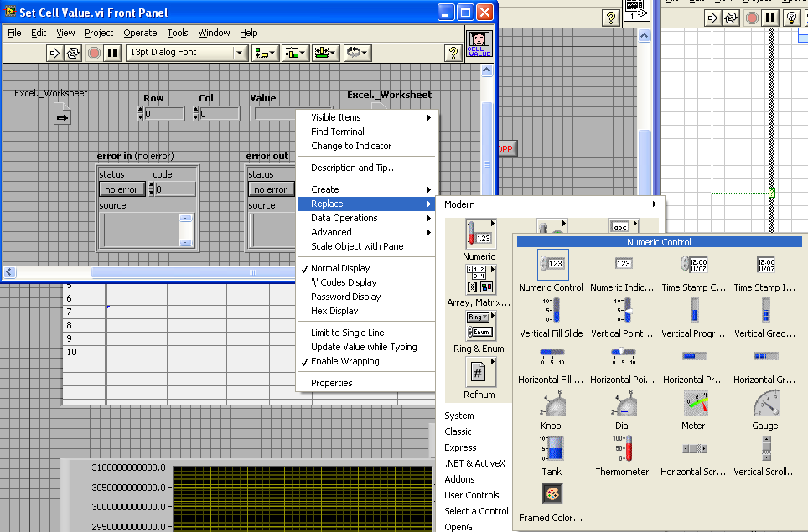Select the Meter indicator icon
The height and width of the screenshot is (532, 808).
point(694,405)
